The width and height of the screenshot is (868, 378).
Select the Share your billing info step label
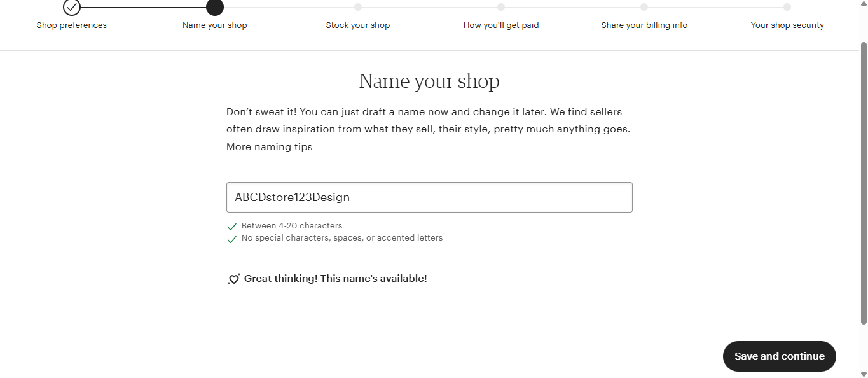pyautogui.click(x=644, y=25)
